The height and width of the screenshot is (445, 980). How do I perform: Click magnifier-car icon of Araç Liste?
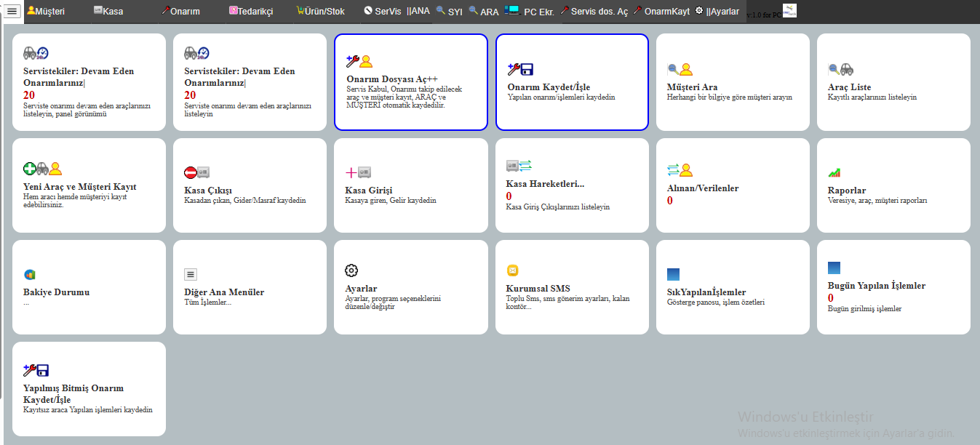click(840, 69)
